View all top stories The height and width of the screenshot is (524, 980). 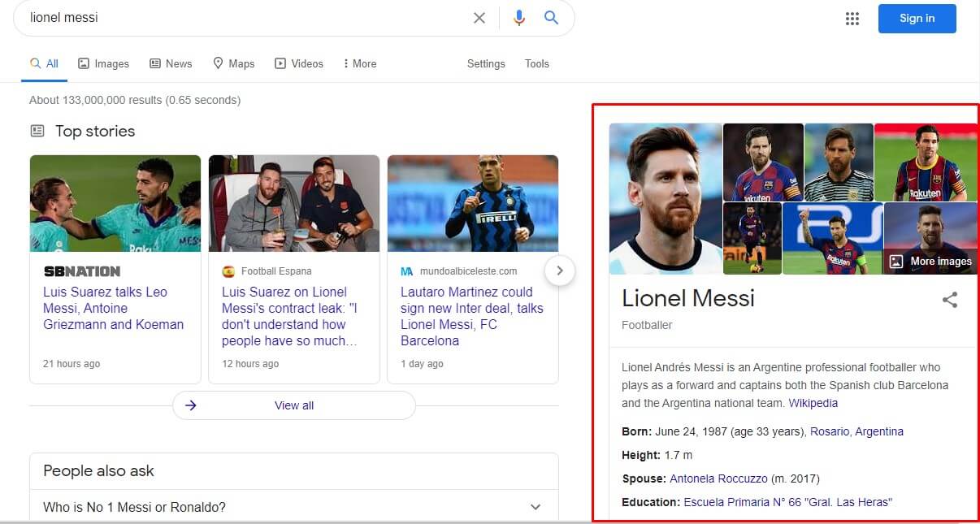coord(294,405)
